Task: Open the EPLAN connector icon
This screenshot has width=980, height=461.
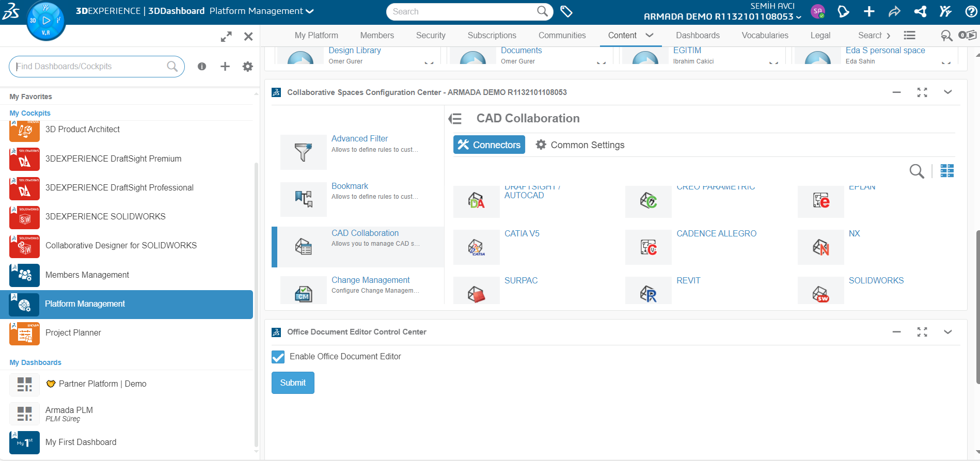Action: click(821, 201)
